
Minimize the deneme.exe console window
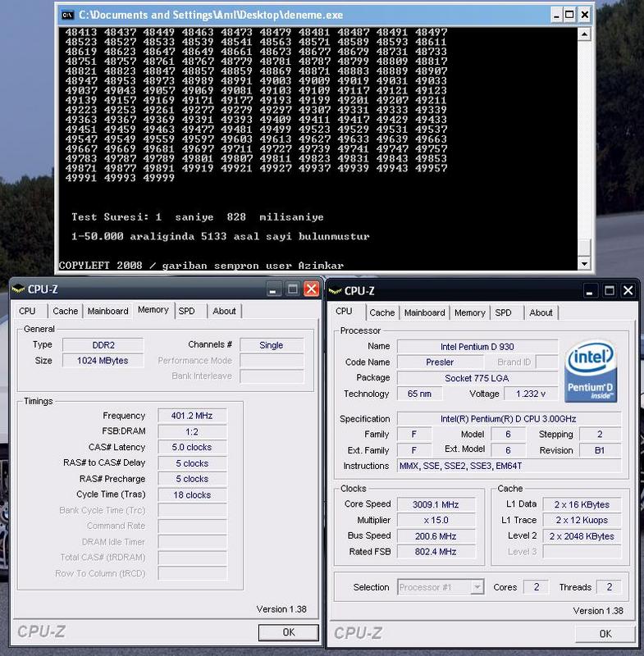point(556,15)
